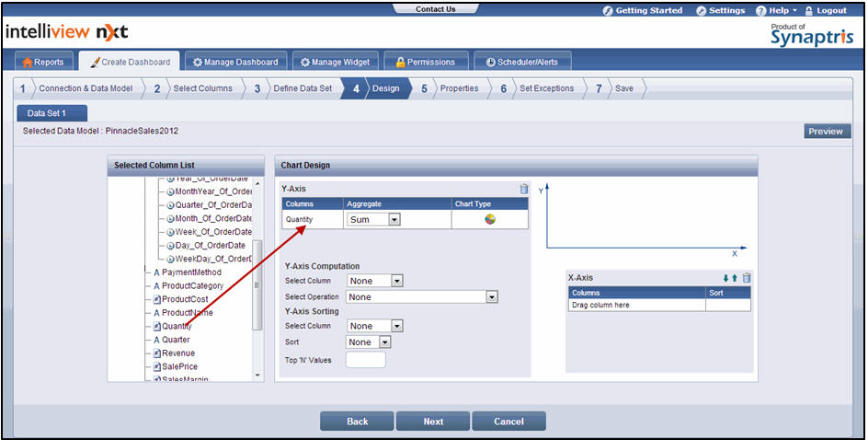868x440 pixels.
Task: Open the Manage Dashboard tab
Action: point(235,62)
